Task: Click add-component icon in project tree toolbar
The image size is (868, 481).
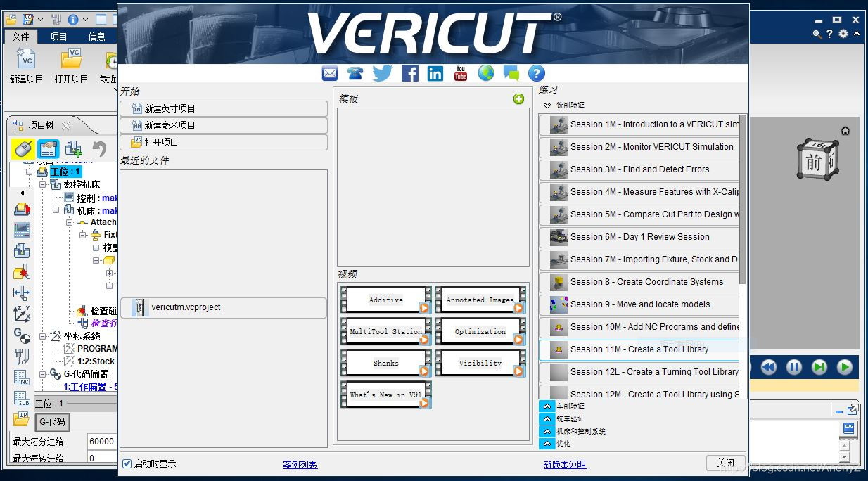Action: click(x=73, y=148)
